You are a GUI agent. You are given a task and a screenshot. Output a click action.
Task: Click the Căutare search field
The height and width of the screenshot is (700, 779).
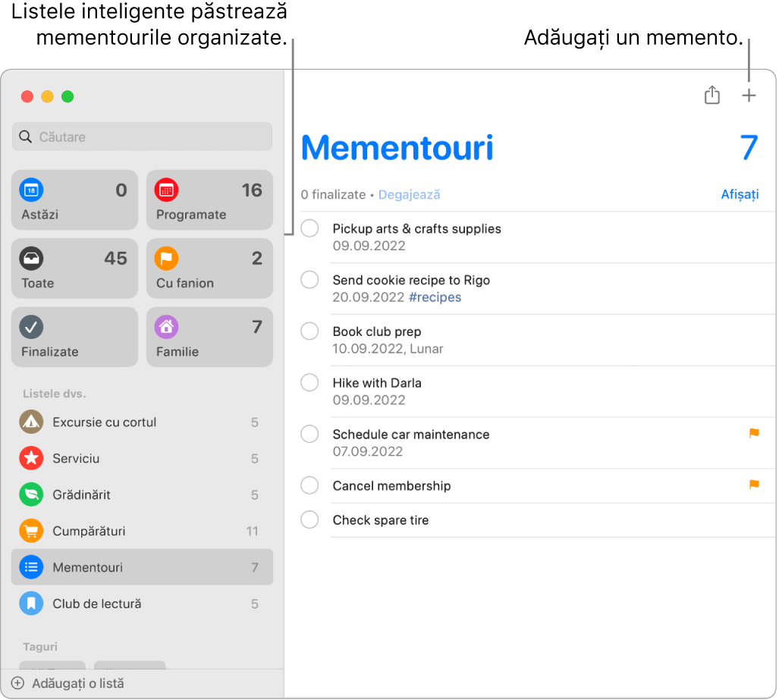(x=141, y=137)
